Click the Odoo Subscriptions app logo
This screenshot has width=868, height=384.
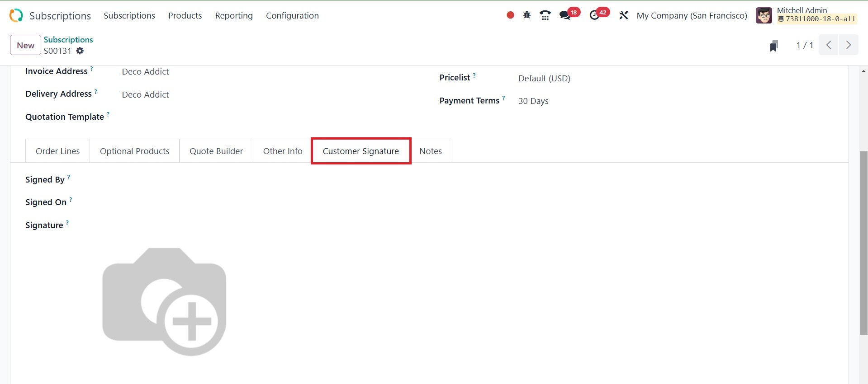(16, 15)
